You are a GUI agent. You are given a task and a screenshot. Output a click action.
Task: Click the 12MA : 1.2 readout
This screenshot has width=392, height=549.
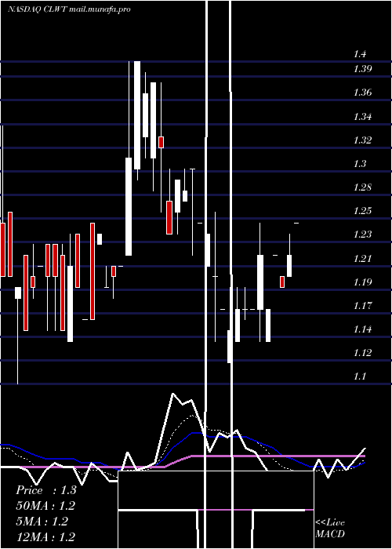[x=45, y=536]
